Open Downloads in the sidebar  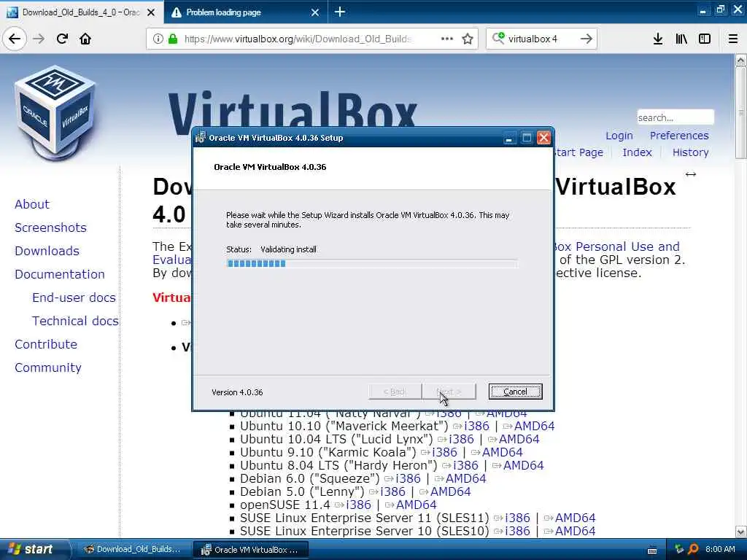[x=47, y=251]
